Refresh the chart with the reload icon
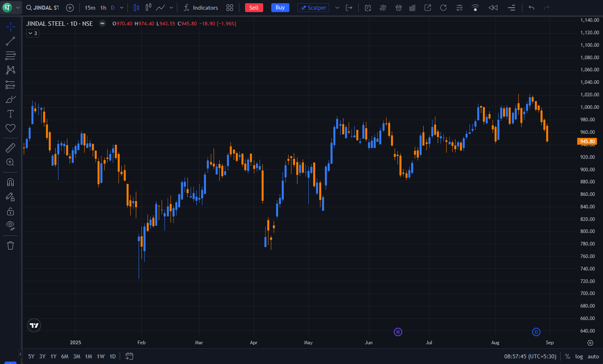Viewport: 603px width, 364px height. pyautogui.click(x=443, y=8)
